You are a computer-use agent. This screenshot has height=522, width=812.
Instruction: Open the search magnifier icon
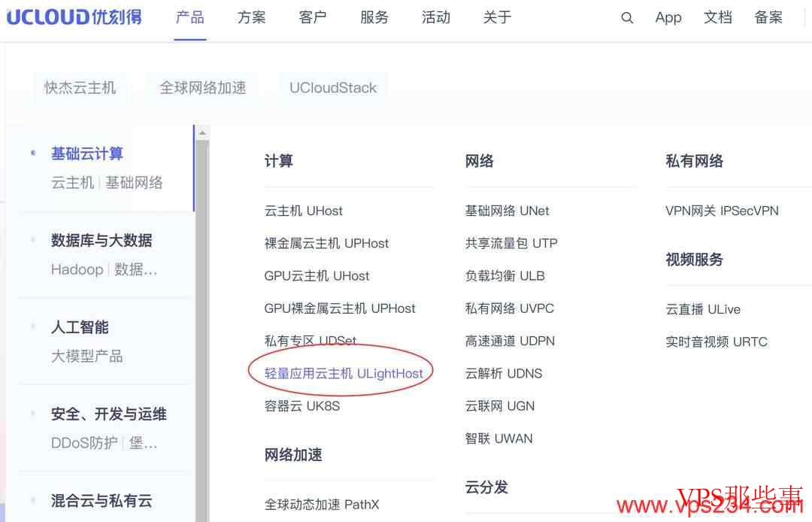point(627,17)
